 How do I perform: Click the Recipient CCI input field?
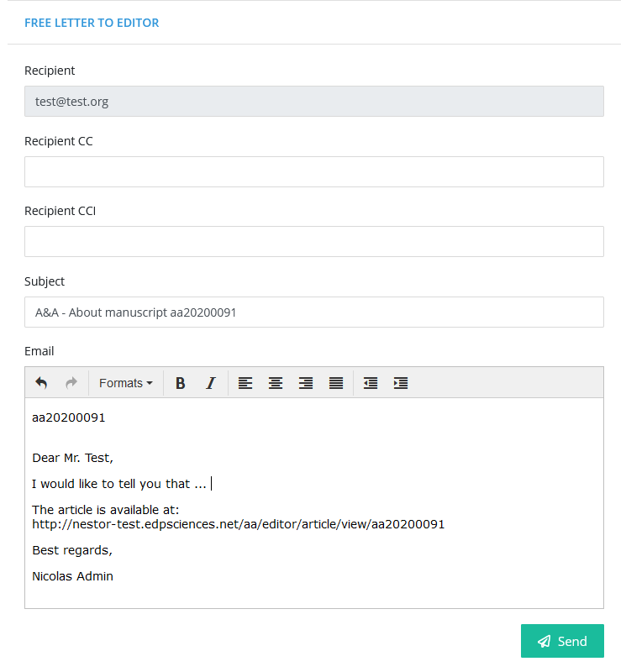click(314, 241)
